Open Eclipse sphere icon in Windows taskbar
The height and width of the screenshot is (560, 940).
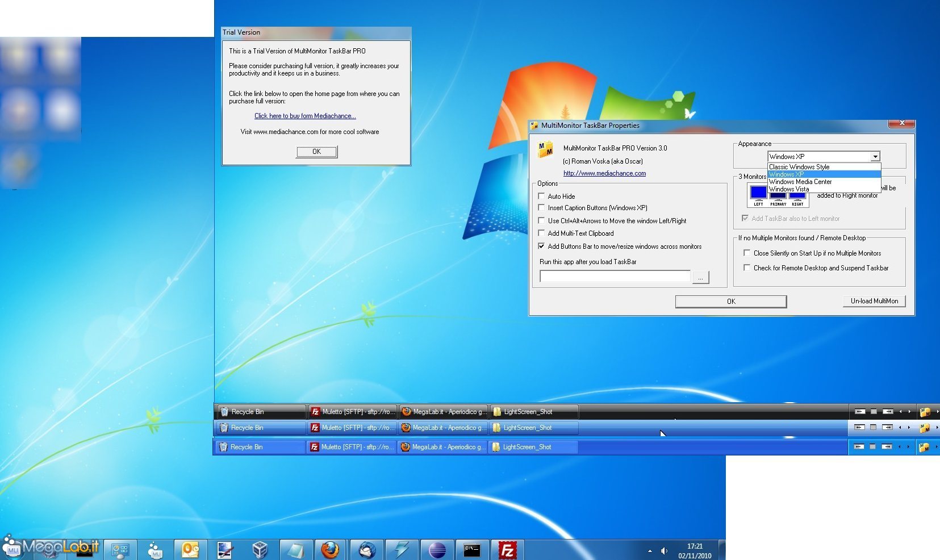[x=437, y=550]
